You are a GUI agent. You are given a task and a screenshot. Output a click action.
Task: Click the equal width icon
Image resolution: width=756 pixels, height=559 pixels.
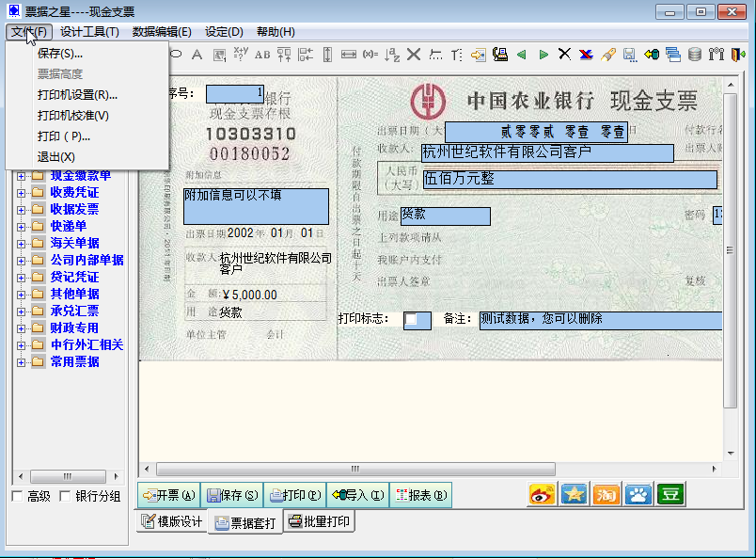point(349,55)
